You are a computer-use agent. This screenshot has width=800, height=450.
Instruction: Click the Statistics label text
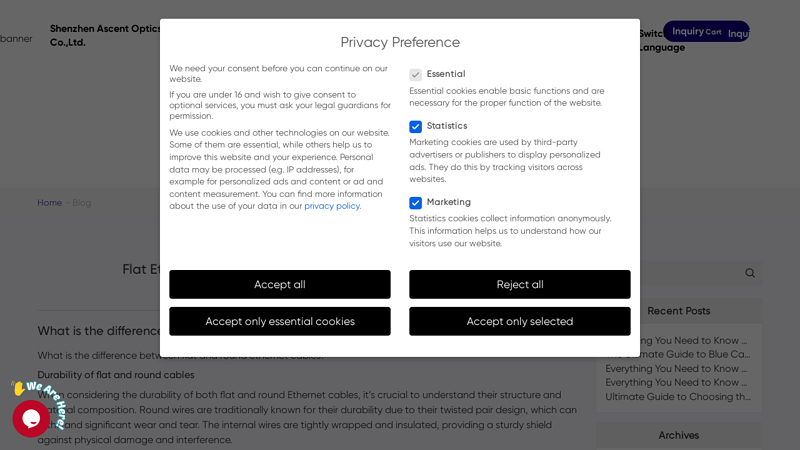[446, 126]
